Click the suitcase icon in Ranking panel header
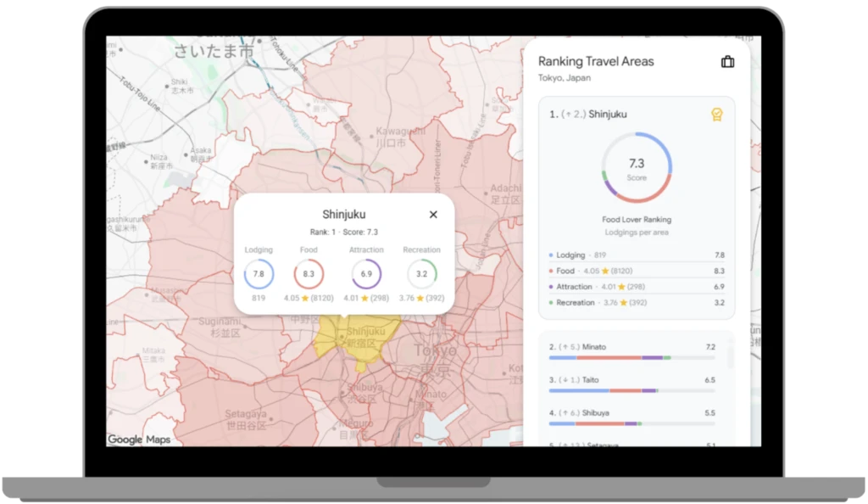Image resolution: width=868 pixels, height=504 pixels. pyautogui.click(x=726, y=62)
